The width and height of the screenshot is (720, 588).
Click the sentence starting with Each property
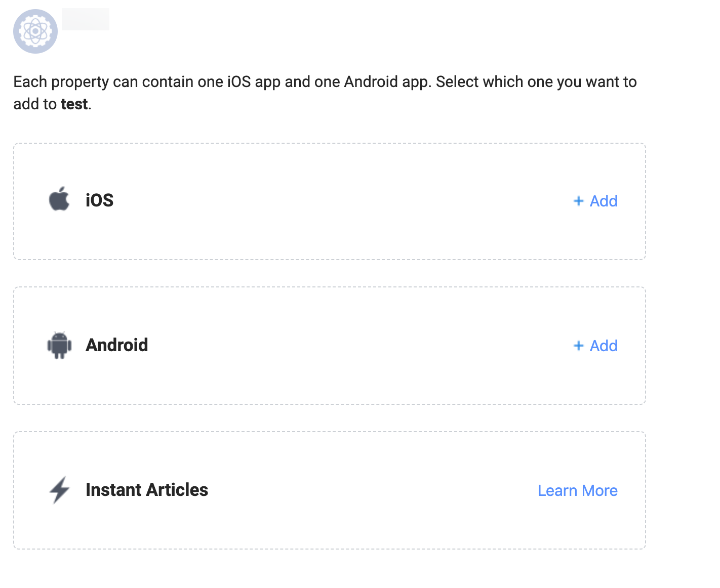pos(223,82)
